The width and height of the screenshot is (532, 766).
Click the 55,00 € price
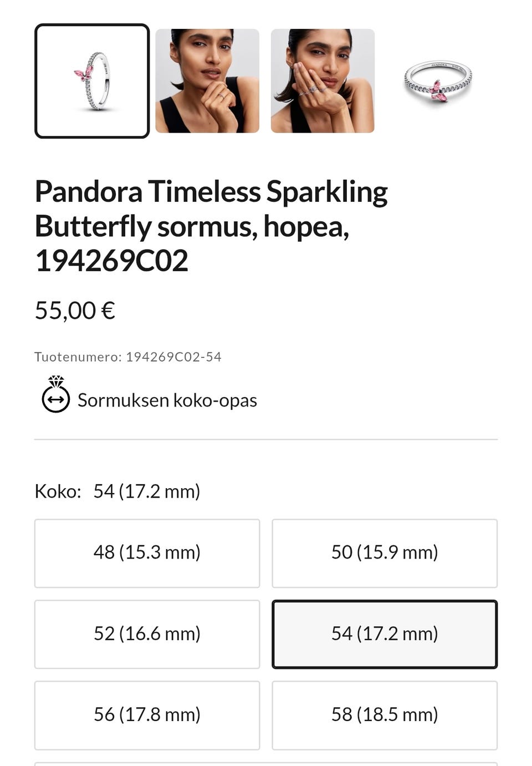point(75,310)
